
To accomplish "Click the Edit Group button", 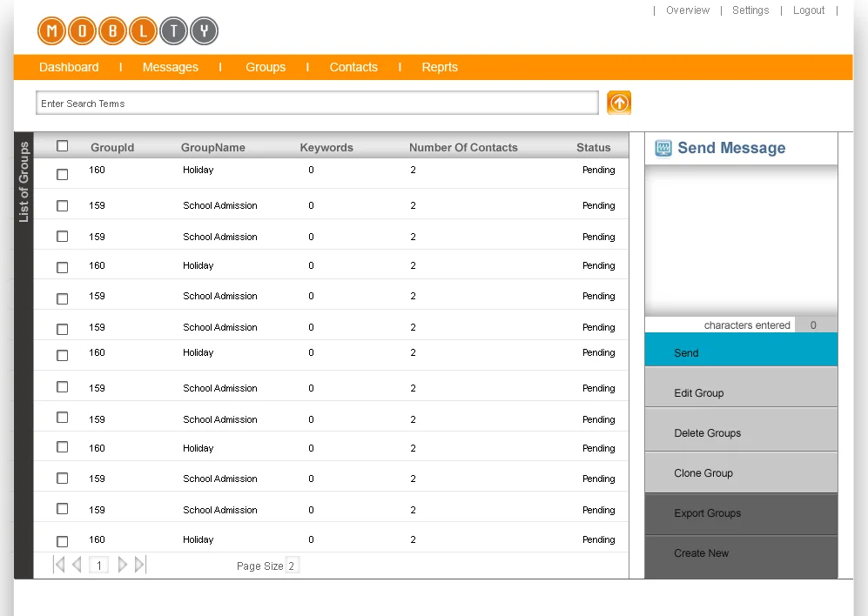I will coord(741,387).
